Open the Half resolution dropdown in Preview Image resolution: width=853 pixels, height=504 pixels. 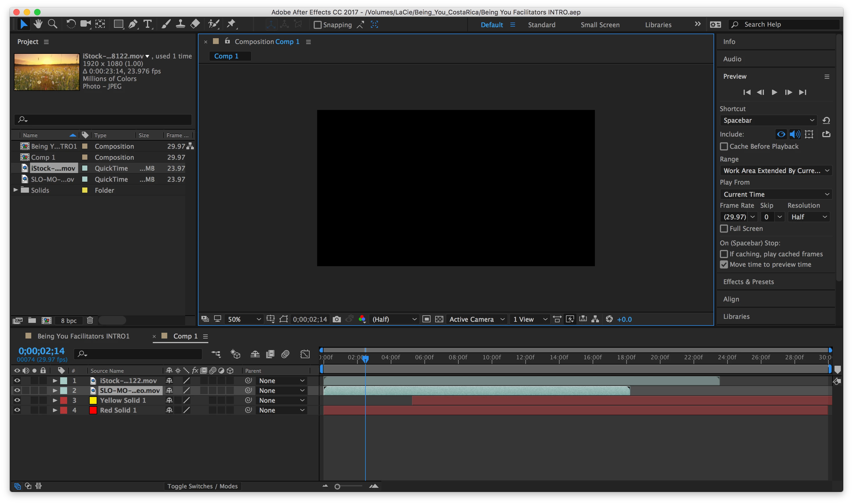tap(809, 217)
